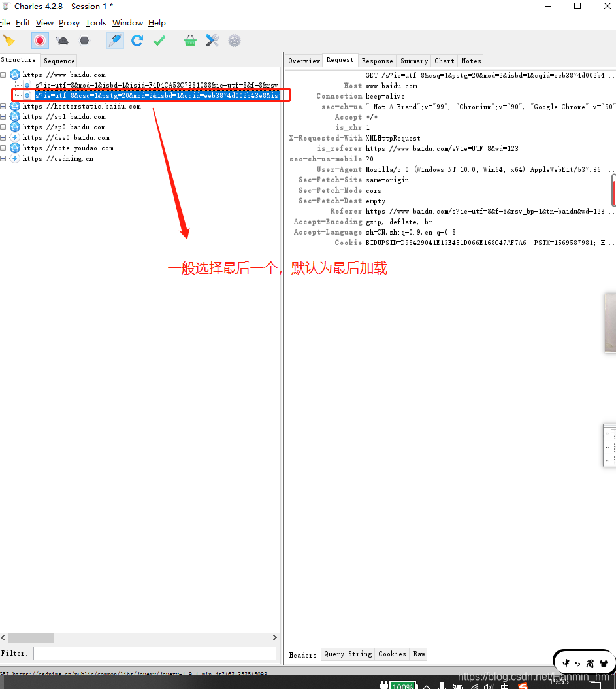Click into the Filter input field
Screen dimensions: 616x689
155,654
